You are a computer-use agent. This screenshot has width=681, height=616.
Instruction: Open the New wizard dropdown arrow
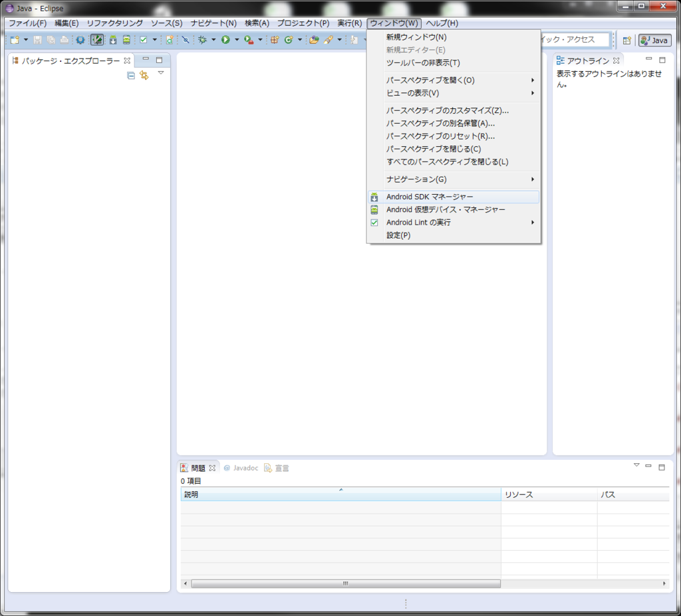pos(25,41)
